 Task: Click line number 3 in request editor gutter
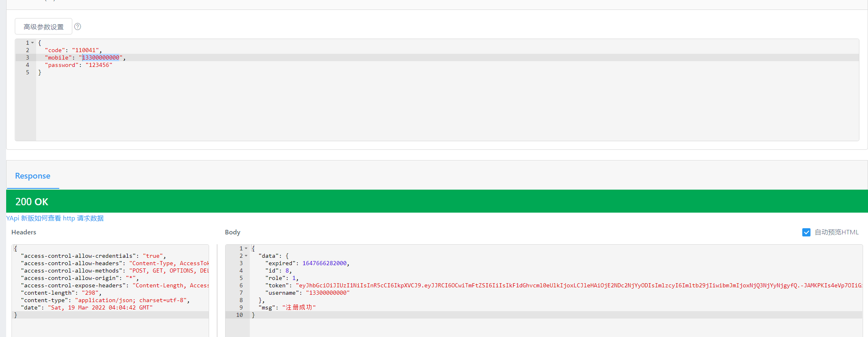click(x=28, y=57)
